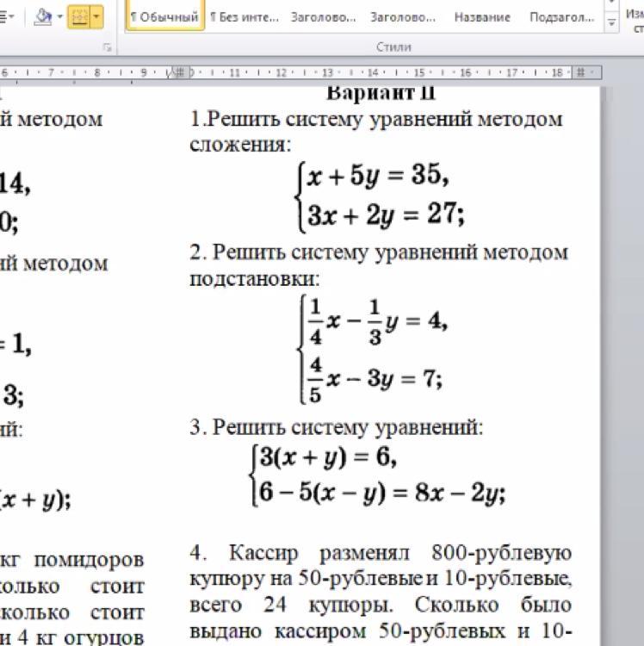Click 'кг помидоров' in the left column
The height and width of the screenshot is (646, 644).
[x=72, y=561]
